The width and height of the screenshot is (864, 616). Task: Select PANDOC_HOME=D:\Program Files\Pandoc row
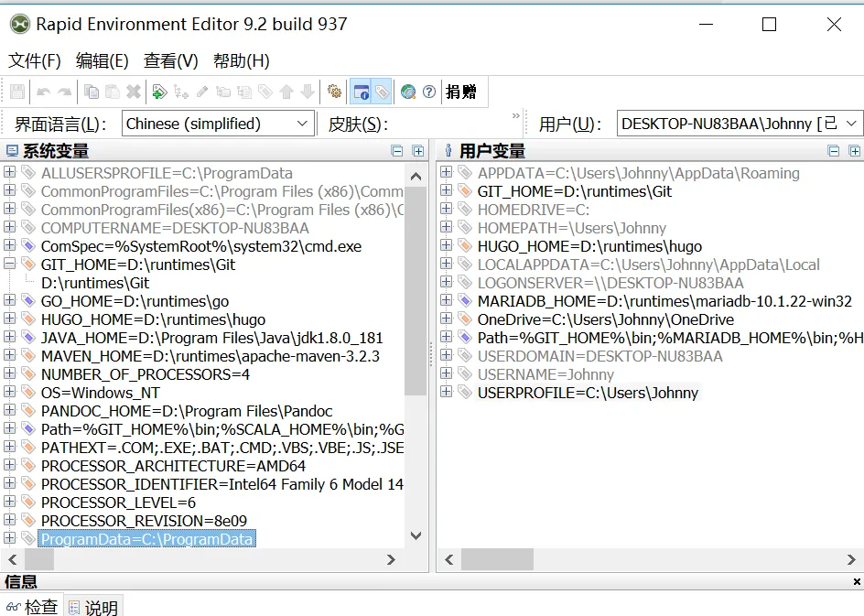187,410
